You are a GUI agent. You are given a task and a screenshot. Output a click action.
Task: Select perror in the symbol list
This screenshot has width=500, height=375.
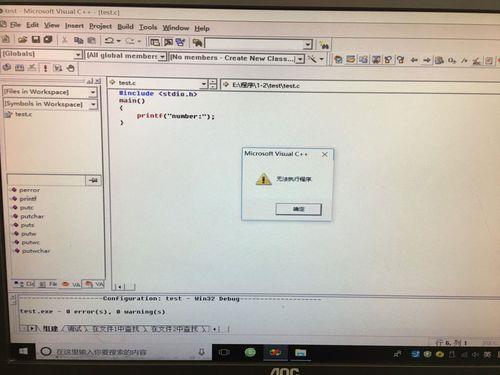29,190
